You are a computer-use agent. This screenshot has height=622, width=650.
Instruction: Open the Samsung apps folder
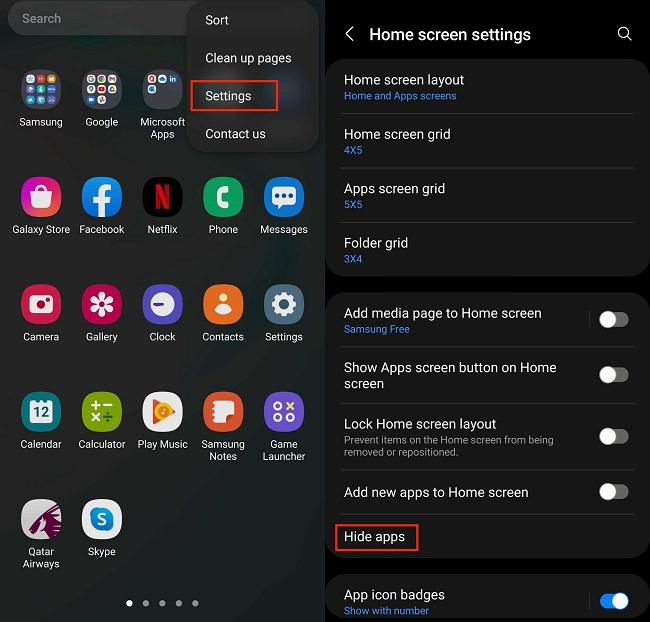[41, 89]
